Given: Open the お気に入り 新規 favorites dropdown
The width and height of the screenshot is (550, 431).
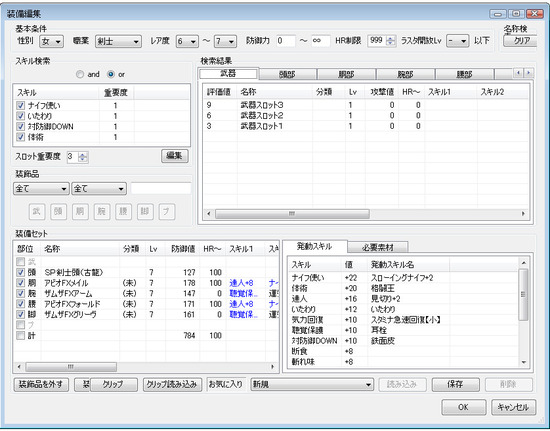Looking at the screenshot, I should point(312,385).
